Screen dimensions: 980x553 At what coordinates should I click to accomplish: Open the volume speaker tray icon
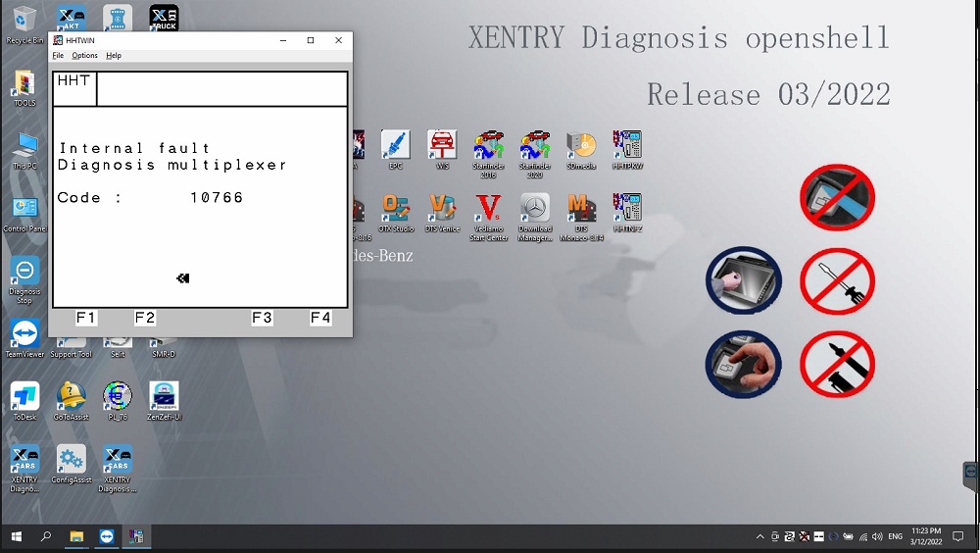click(877, 536)
